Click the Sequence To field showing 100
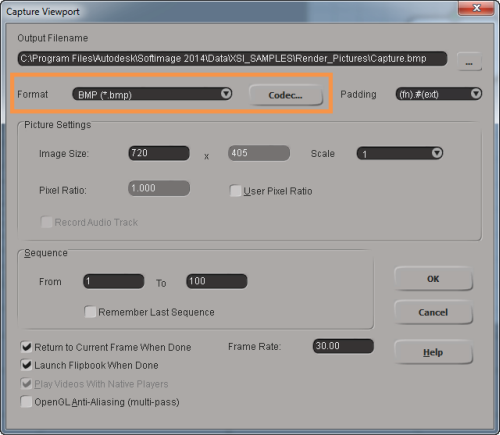The height and width of the screenshot is (435, 500). pos(217,281)
